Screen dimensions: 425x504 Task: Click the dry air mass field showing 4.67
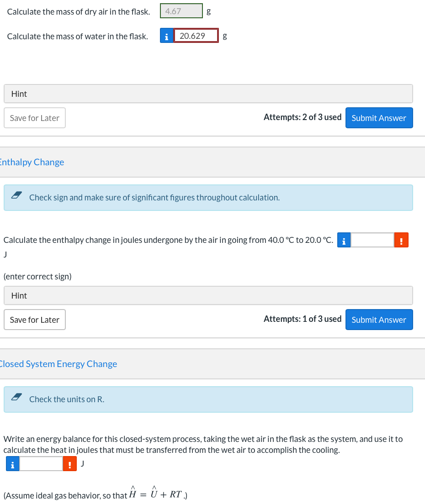[181, 11]
